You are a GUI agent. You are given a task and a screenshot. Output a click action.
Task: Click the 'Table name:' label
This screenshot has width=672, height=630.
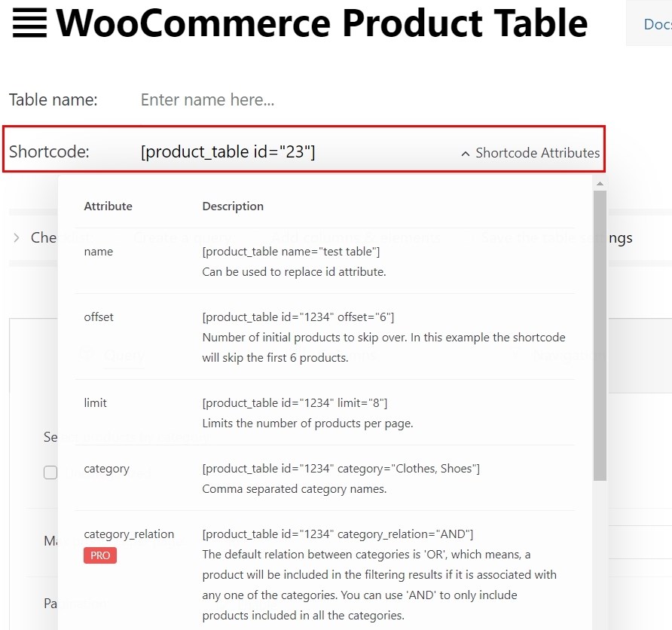click(x=53, y=100)
